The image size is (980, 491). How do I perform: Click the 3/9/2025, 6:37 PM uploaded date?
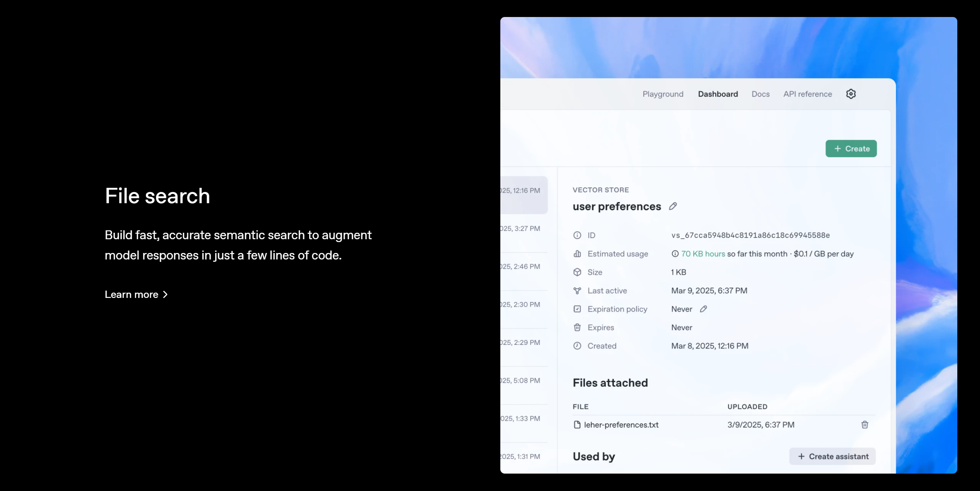pos(761,425)
